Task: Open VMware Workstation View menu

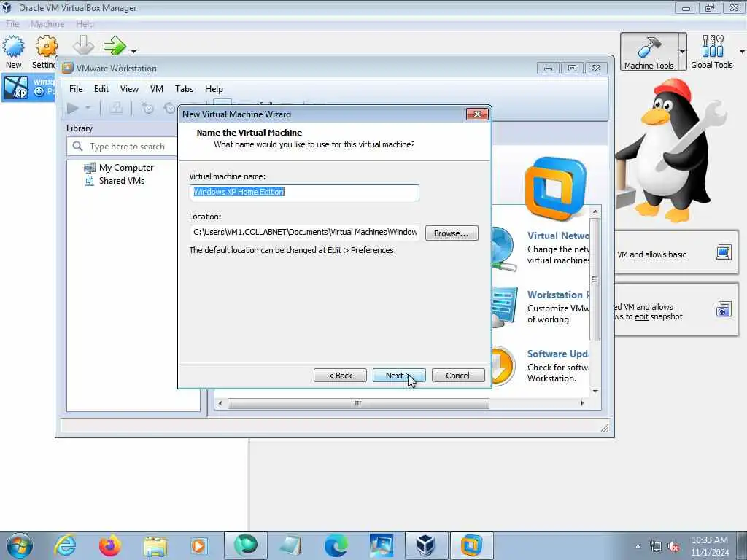Action: [129, 88]
